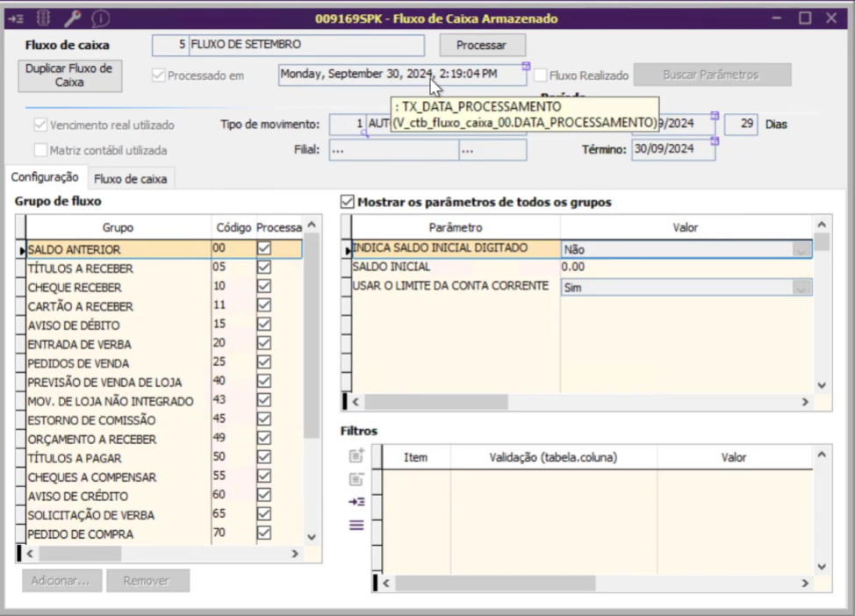Viewport: 855px width, 616px height.
Task: Click the SALDO INICIAL value 0.00
Action: pos(686,267)
